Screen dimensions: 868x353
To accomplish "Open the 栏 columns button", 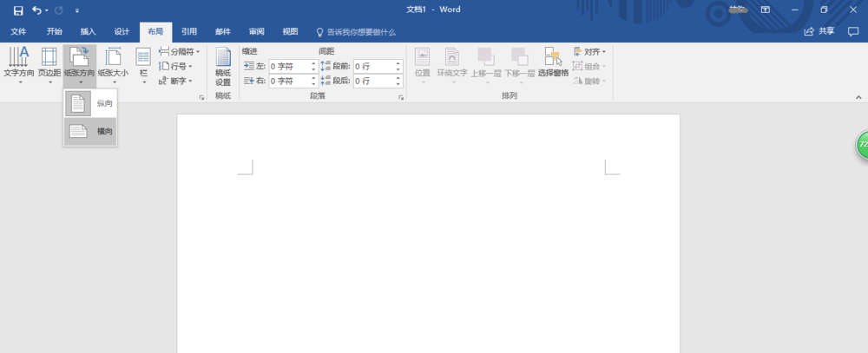I will (x=143, y=66).
